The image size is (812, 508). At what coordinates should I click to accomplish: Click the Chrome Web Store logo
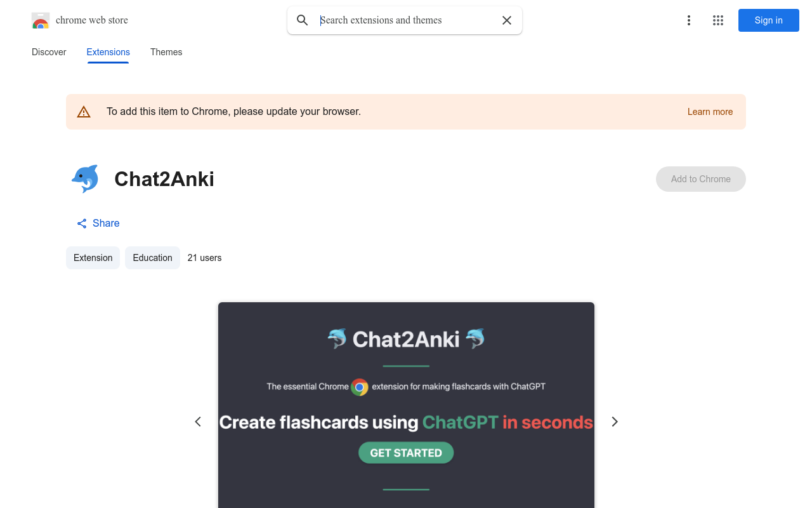(41, 20)
